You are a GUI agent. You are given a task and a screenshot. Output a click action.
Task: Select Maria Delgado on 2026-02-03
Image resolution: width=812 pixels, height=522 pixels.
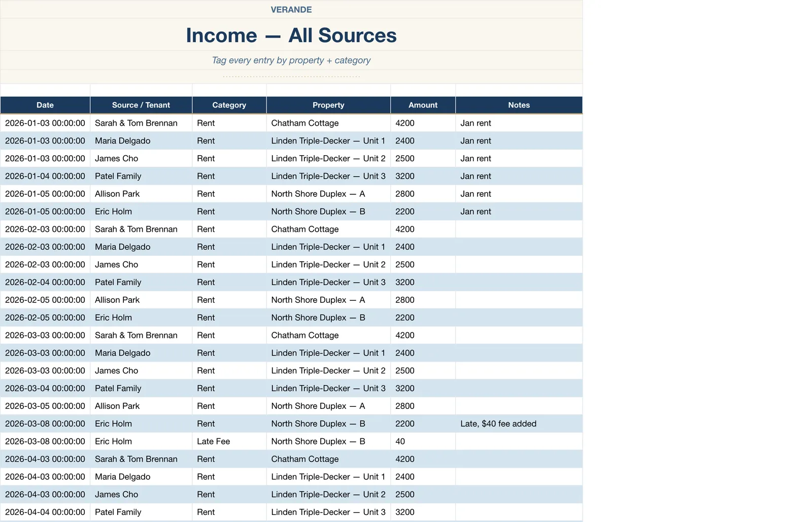(x=141, y=247)
